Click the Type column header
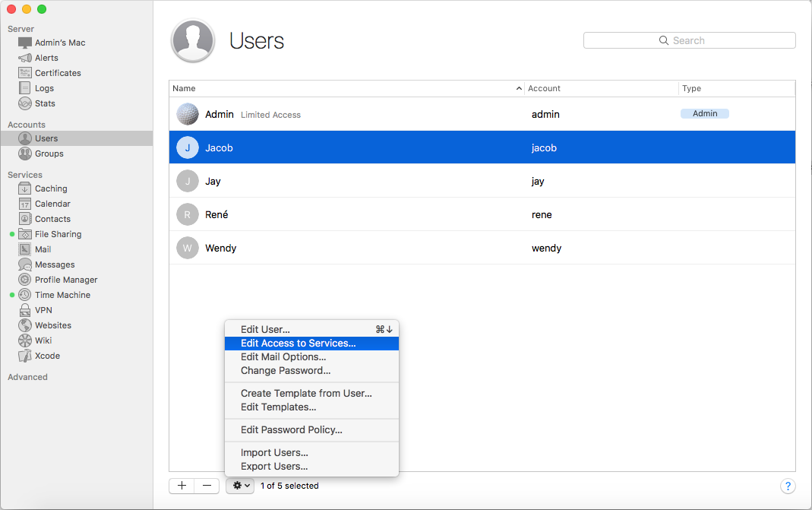Viewport: 812px width, 510px height. point(735,89)
